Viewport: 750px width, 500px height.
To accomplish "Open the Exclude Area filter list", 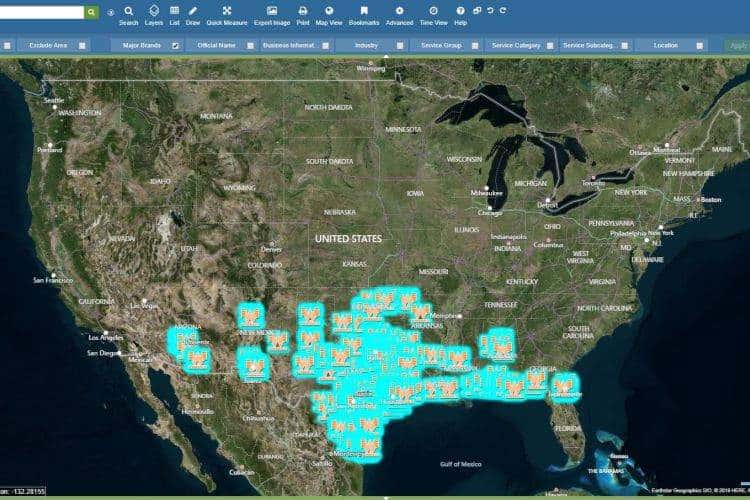I will coord(54,45).
